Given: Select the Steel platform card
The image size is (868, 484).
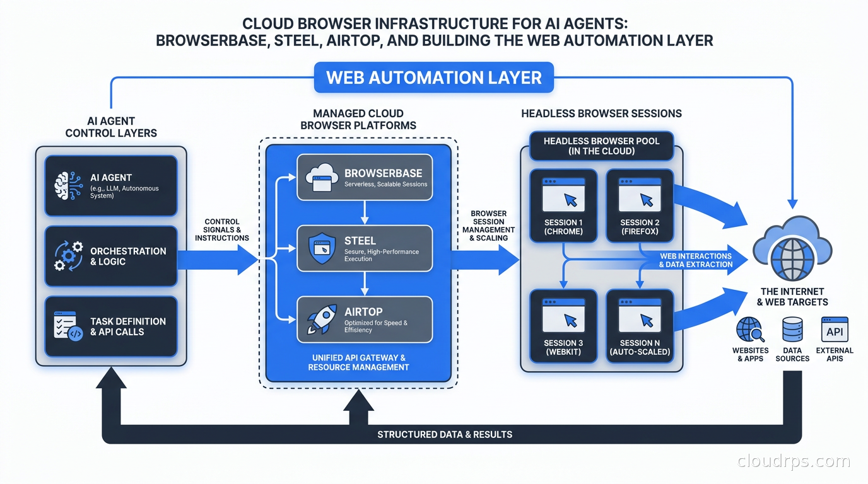Looking at the screenshot, I should coord(365,248).
